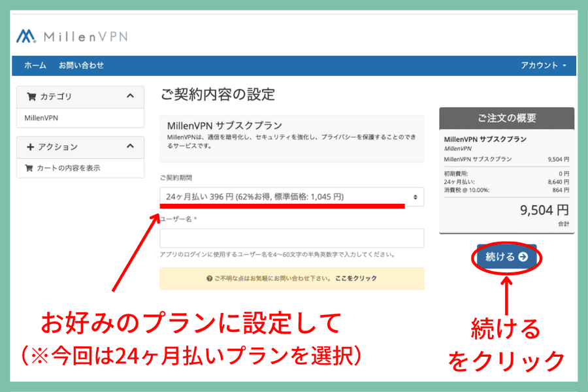Focus the ユーザー名 input field
Screen dimensions: 588x392
(292, 238)
